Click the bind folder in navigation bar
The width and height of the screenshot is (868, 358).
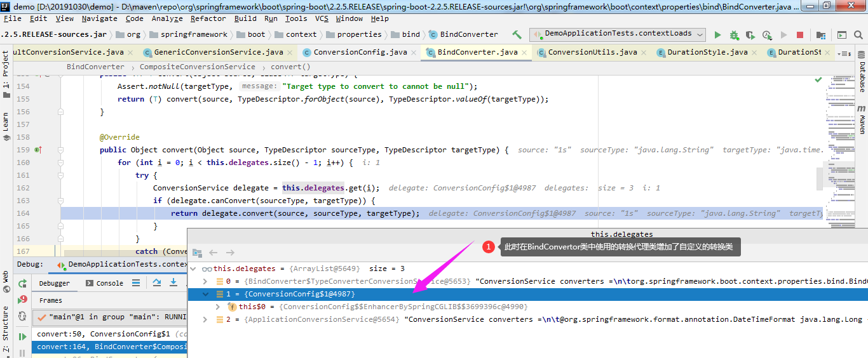(405, 34)
